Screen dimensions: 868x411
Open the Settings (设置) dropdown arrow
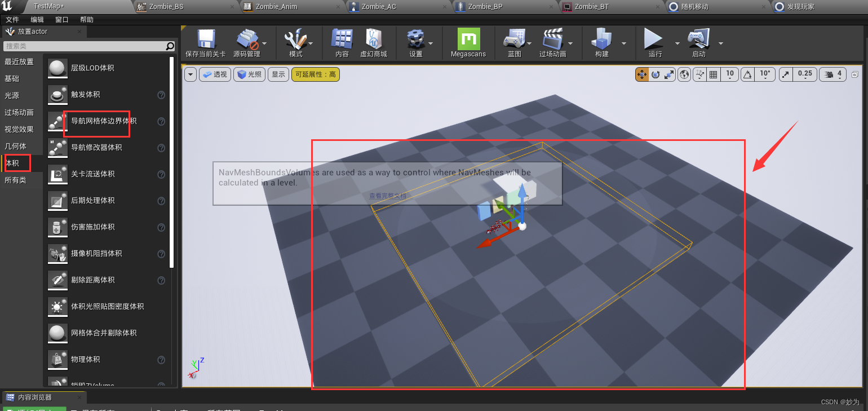tap(431, 43)
